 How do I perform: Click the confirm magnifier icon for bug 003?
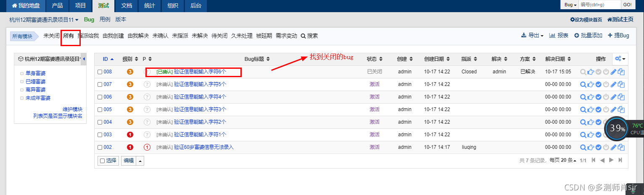pyautogui.click(x=583, y=135)
